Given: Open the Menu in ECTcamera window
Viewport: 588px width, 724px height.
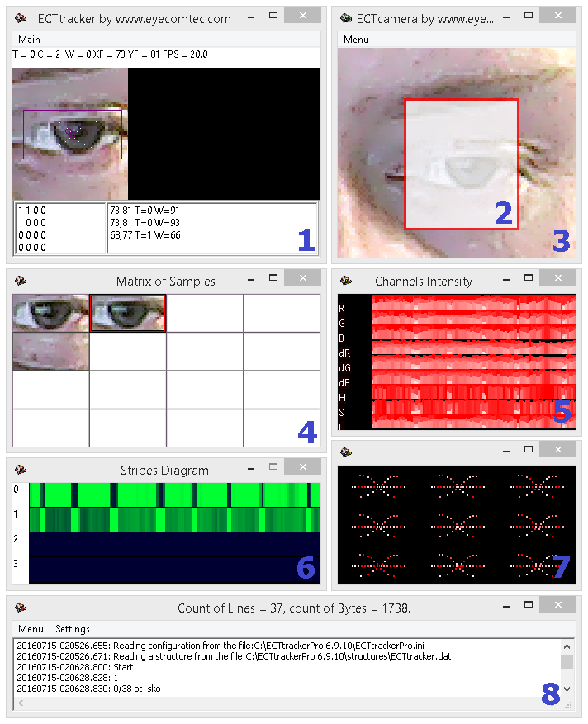Looking at the screenshot, I should pyautogui.click(x=356, y=40).
